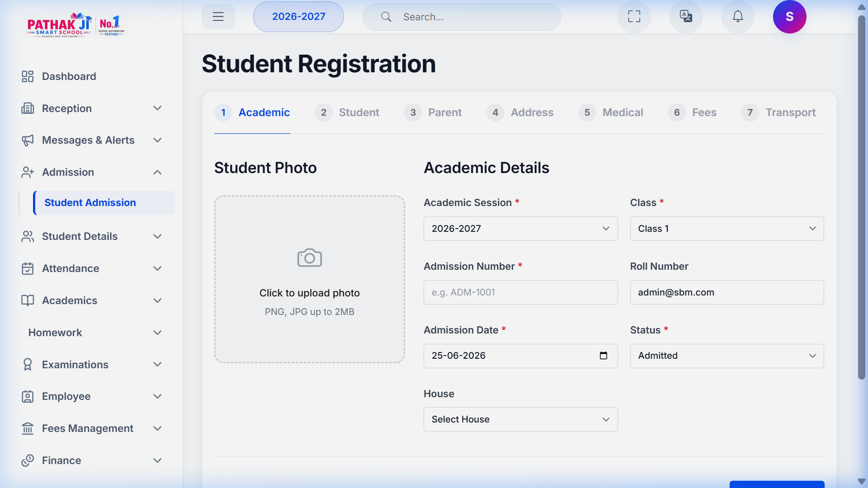This screenshot has width=868, height=488.
Task: Expand the Homework chevron
Action: point(157,333)
